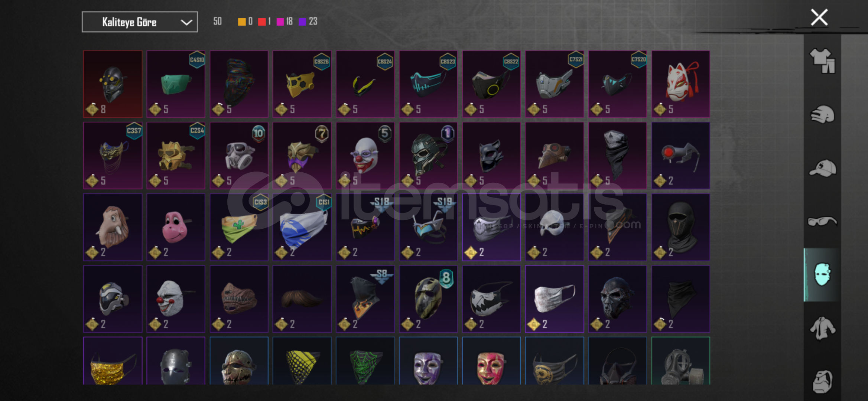Image resolution: width=868 pixels, height=401 pixels.
Task: Open the cap headwear category icon
Action: pos(822,168)
